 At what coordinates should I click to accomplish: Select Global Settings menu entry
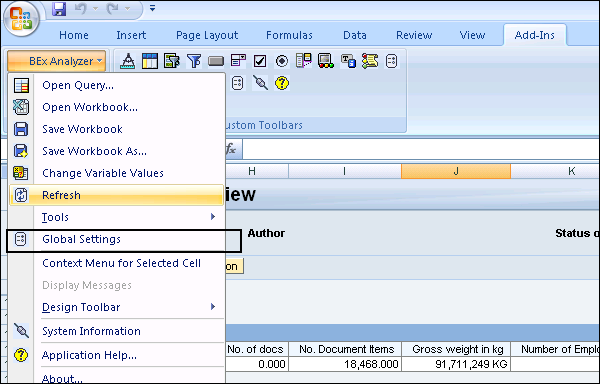pyautogui.click(x=116, y=239)
